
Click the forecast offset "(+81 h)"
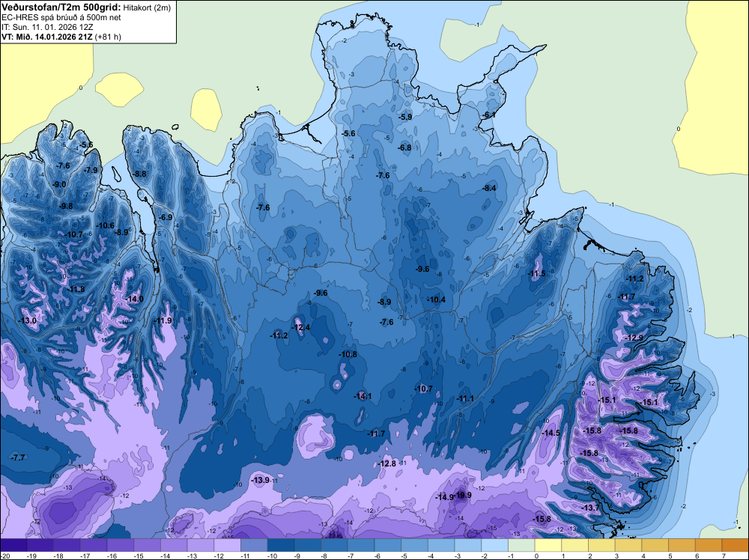coord(108,37)
